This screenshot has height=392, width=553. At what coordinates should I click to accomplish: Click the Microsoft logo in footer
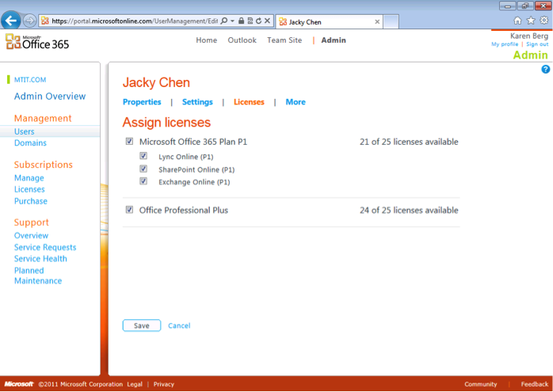[19, 384]
